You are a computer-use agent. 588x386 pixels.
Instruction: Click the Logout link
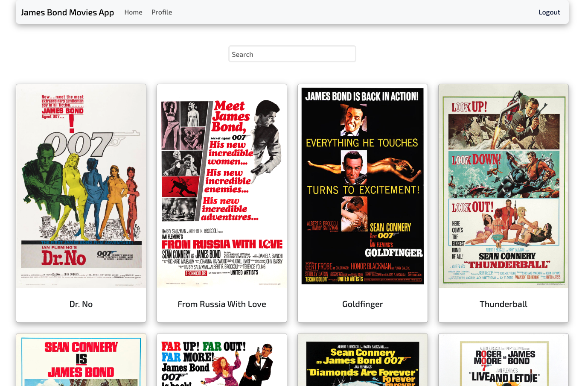pos(549,12)
